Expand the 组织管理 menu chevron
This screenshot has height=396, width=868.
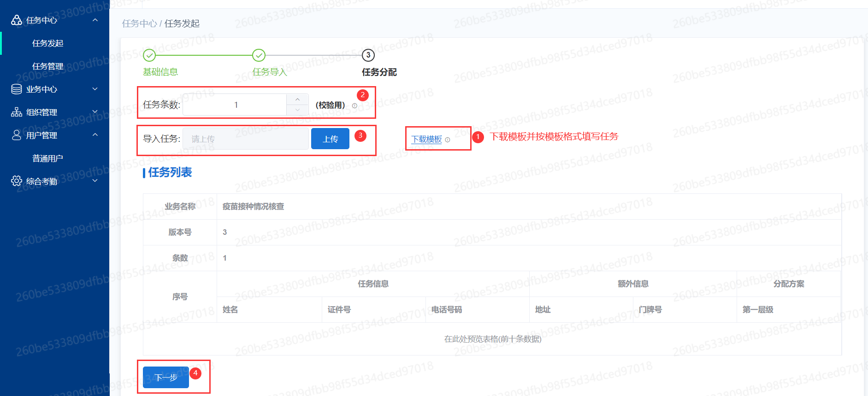[95, 112]
